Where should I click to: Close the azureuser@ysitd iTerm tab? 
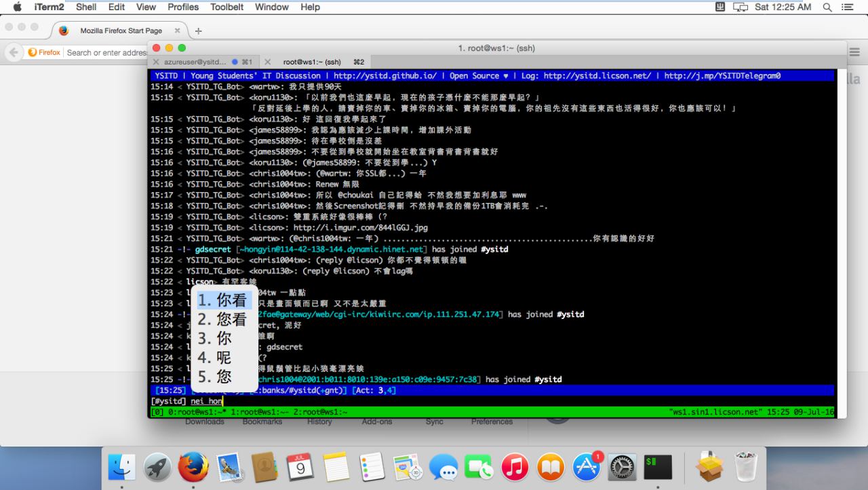157,62
